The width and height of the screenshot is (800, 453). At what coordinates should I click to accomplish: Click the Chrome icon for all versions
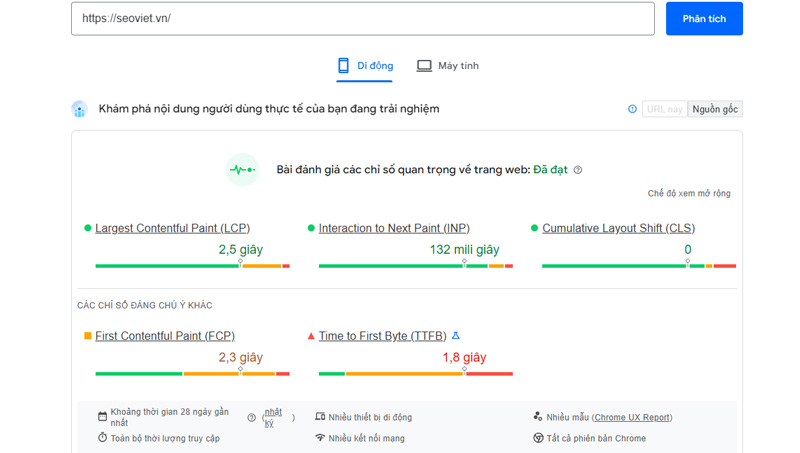pos(538,438)
